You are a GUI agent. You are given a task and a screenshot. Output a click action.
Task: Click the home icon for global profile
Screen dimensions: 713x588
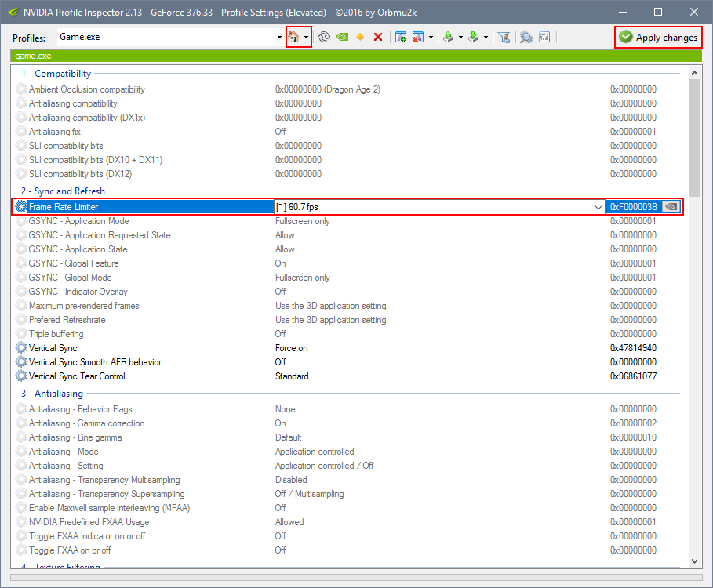(293, 37)
